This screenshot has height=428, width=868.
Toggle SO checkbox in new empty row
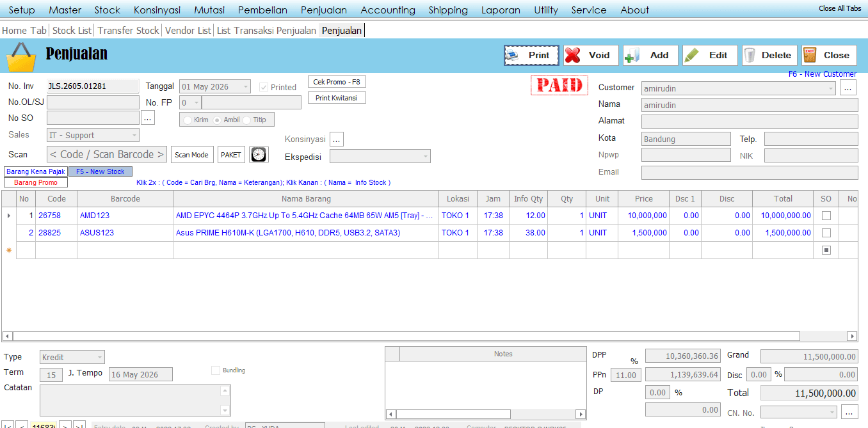click(826, 250)
